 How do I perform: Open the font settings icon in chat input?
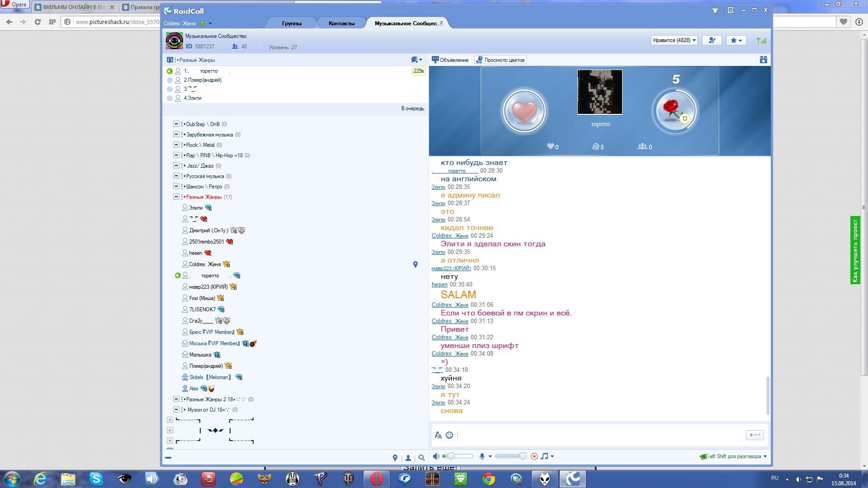pos(438,435)
